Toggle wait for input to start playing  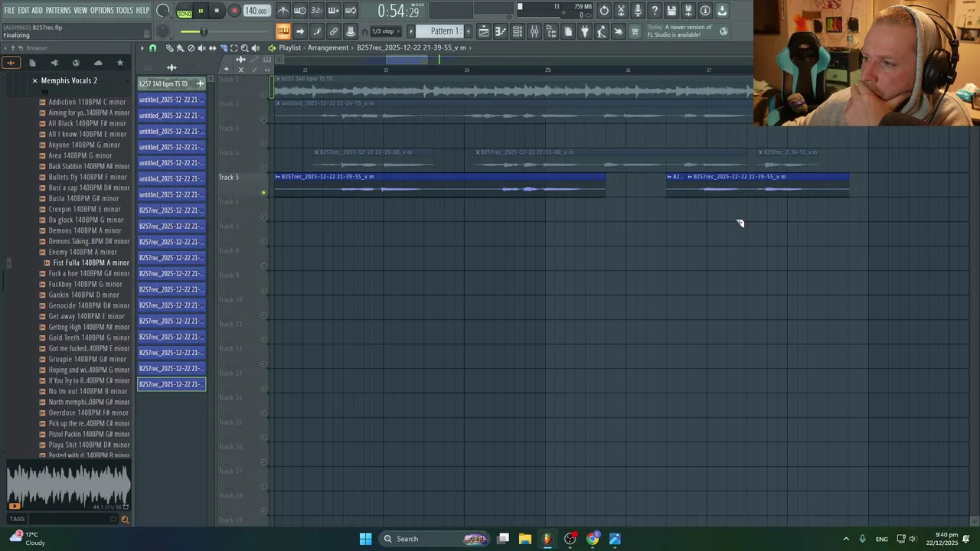pyautogui.click(x=300, y=11)
